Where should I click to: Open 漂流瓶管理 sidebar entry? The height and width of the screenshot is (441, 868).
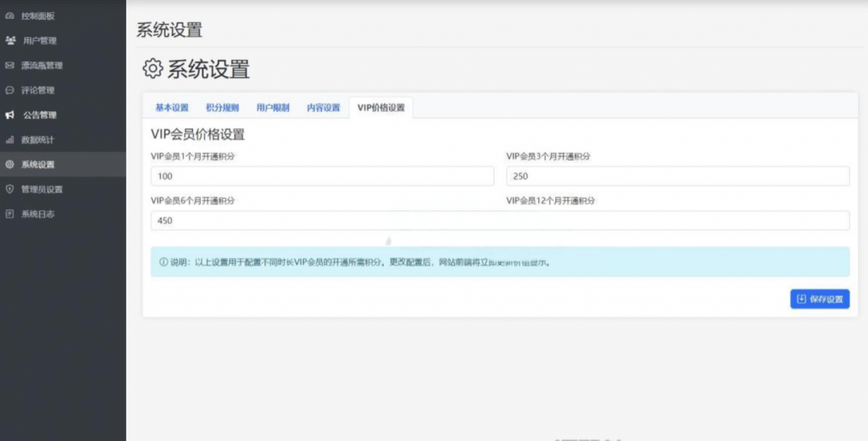(x=63, y=65)
